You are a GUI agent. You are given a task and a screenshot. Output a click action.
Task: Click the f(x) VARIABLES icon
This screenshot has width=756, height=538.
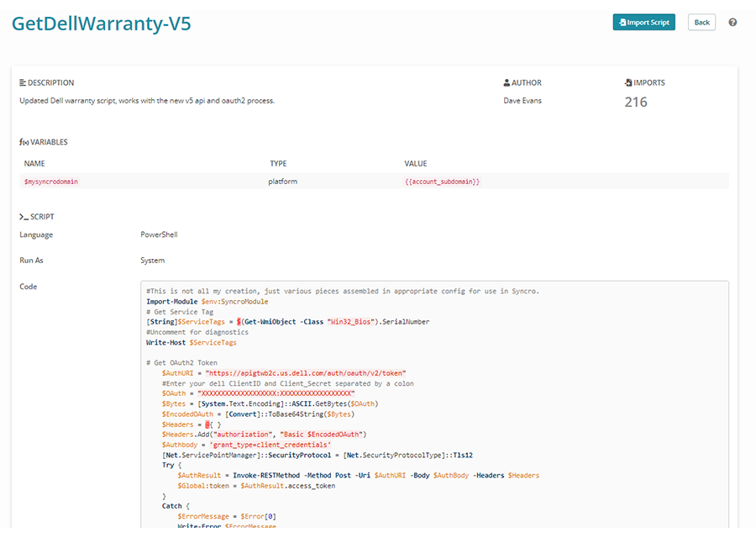[23, 142]
